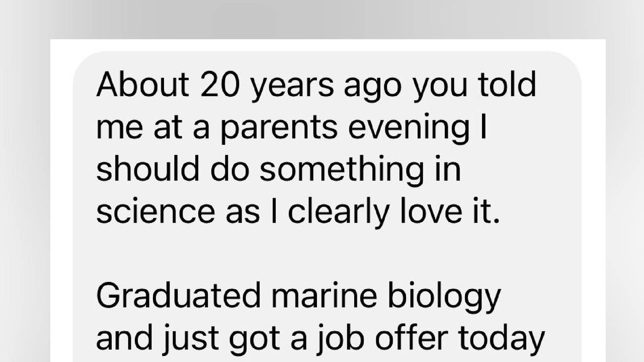The width and height of the screenshot is (644, 362).
Task: Click the word "Graduated" in the message
Action: pos(179,296)
